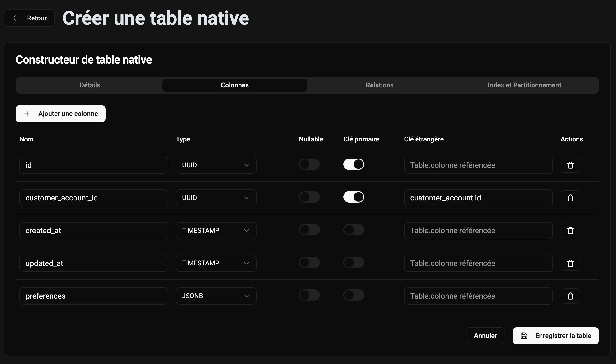Enable Nullable for preferences column

(309, 295)
